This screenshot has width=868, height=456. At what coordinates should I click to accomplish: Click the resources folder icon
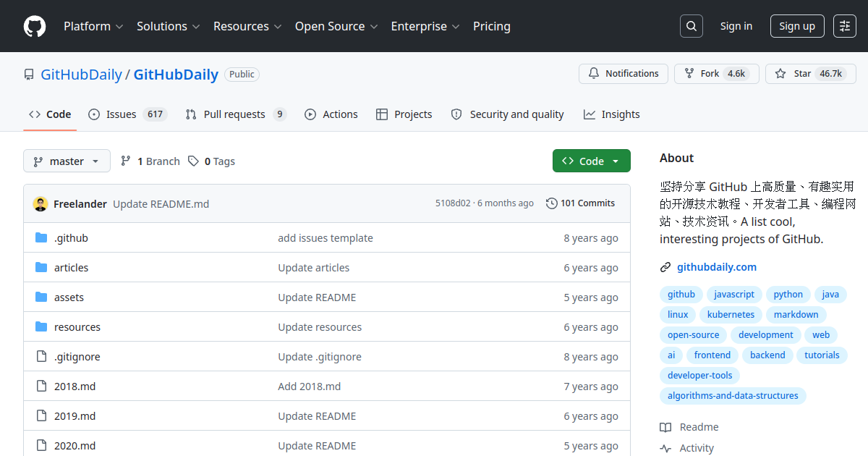(x=41, y=327)
